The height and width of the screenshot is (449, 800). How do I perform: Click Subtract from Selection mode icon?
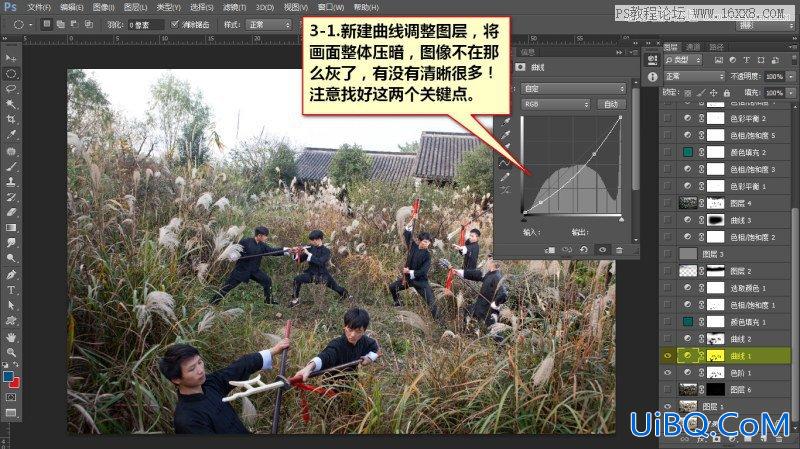[74, 24]
